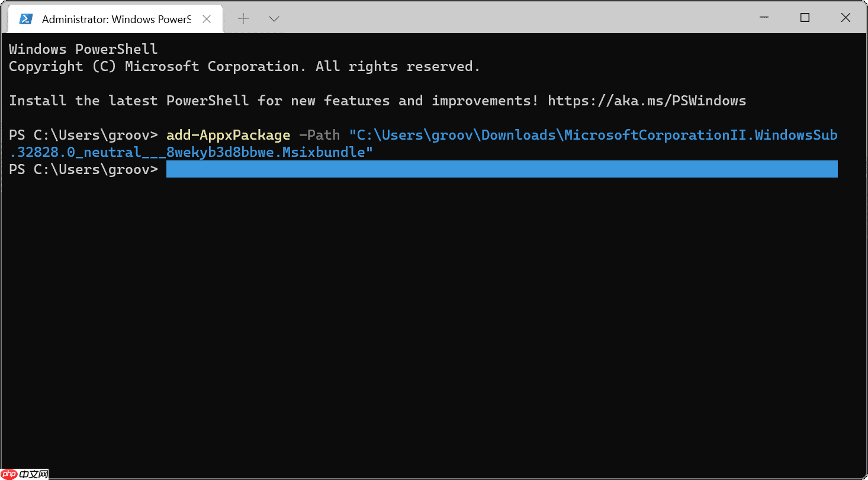
Task: Click the empty title bar area
Action: 509,18
